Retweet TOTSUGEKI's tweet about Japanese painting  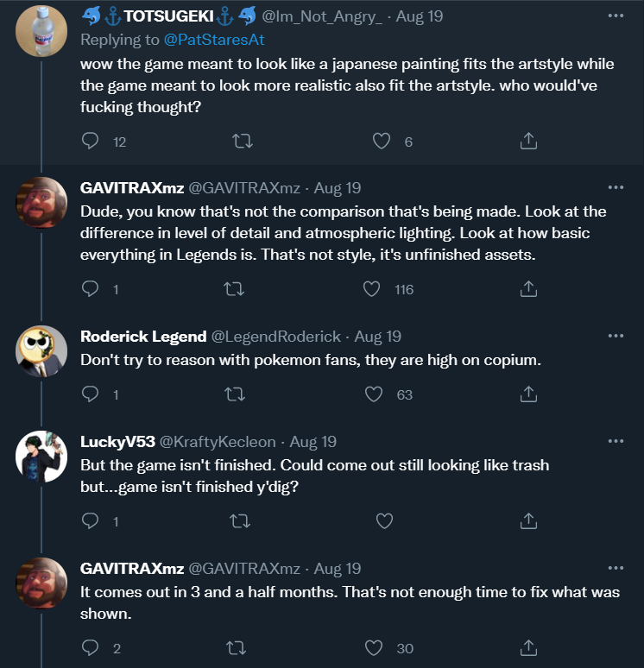point(243,141)
